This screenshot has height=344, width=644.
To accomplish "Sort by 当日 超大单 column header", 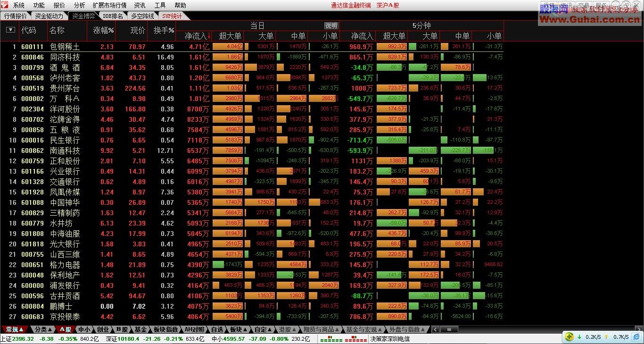I will (230, 35).
